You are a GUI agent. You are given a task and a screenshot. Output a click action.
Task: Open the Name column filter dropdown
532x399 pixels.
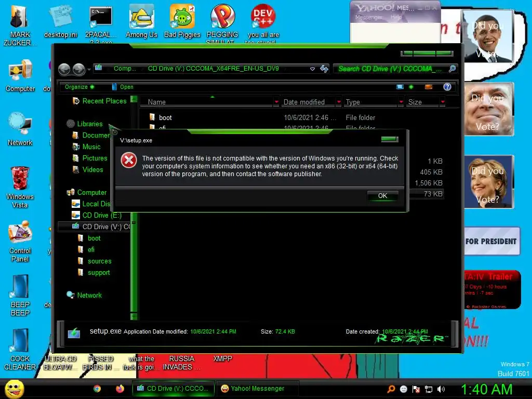[x=276, y=102]
